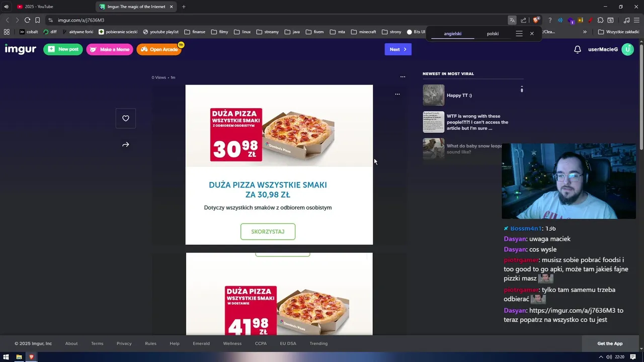Expand the fivem bookmark folder

314,32
